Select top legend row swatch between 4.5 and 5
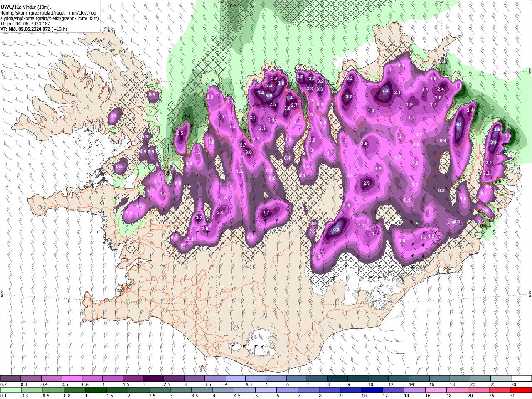Screen dimensions: 532x399 (256, 379)
